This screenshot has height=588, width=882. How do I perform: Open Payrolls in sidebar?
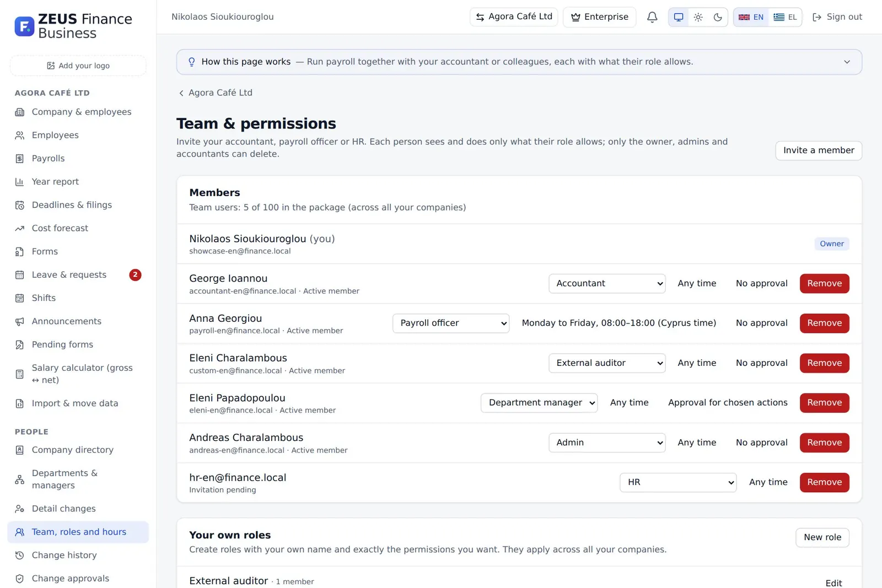78,158
